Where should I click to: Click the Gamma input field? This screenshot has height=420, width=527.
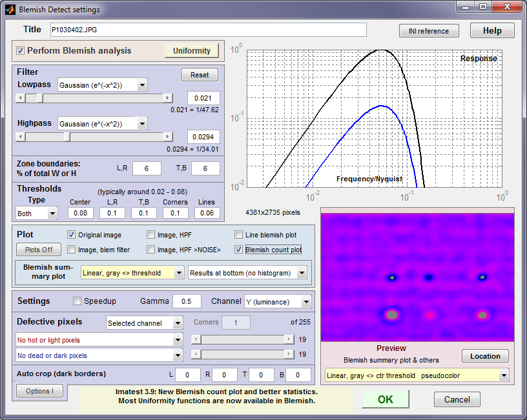pos(187,301)
